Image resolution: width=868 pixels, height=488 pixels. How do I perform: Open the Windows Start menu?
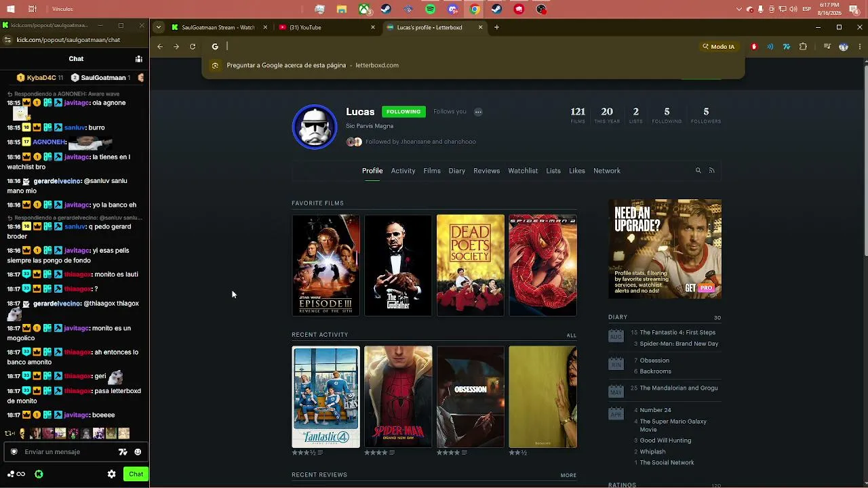[10, 9]
